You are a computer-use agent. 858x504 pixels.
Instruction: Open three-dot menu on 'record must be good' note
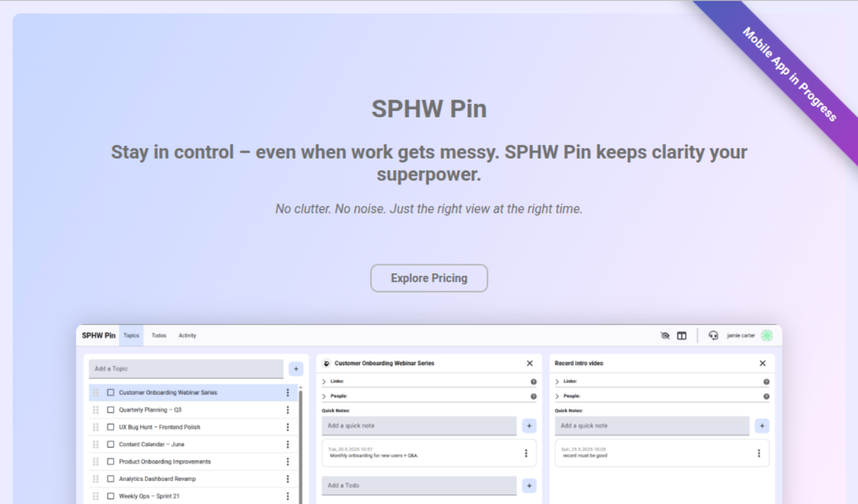[x=758, y=453]
